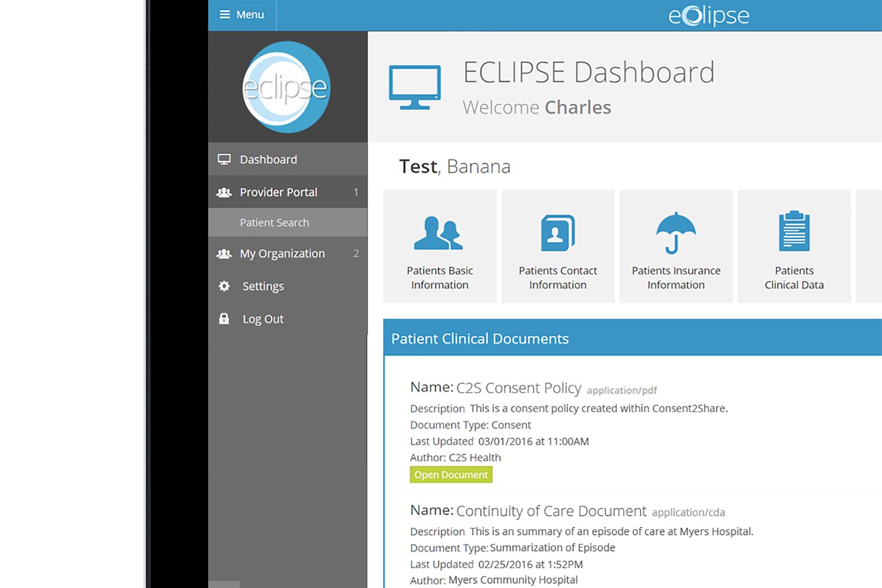Open the Patients Basic Information tile

point(440,246)
